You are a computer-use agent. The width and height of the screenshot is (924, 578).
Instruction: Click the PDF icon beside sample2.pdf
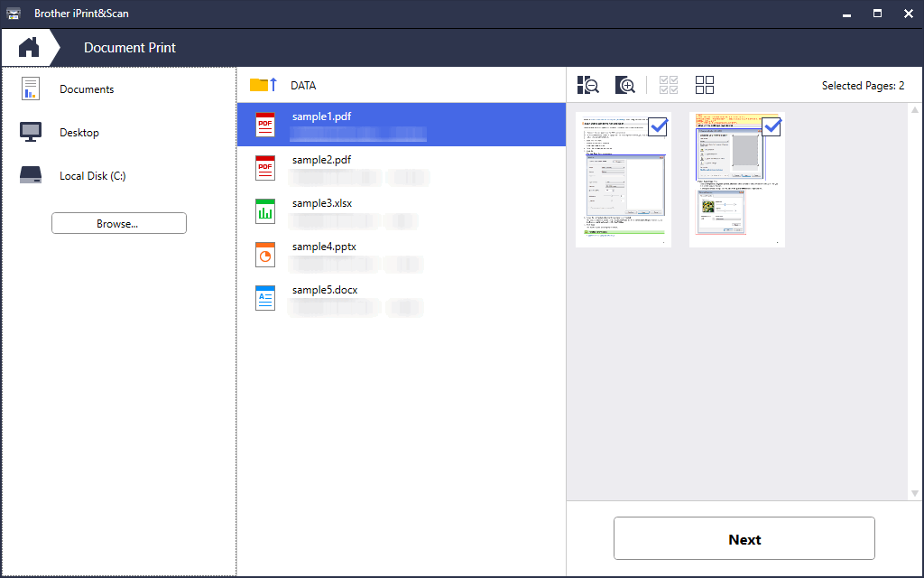pos(265,168)
